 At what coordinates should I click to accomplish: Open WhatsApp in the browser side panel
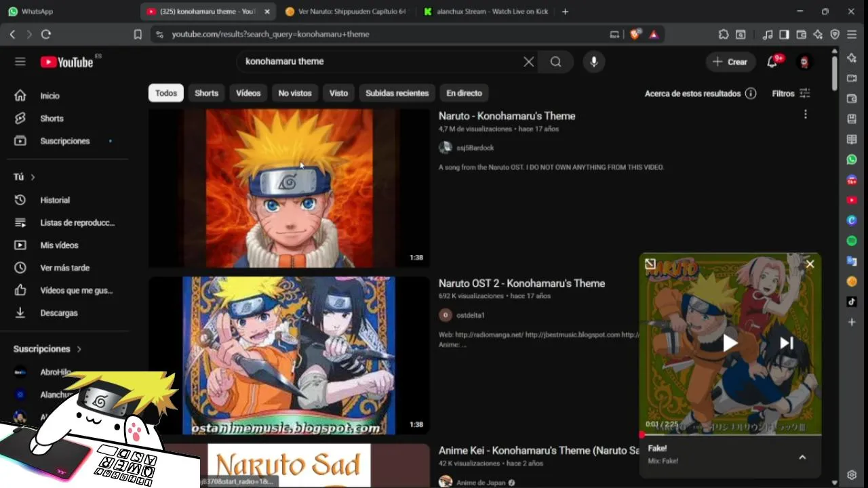(852, 159)
